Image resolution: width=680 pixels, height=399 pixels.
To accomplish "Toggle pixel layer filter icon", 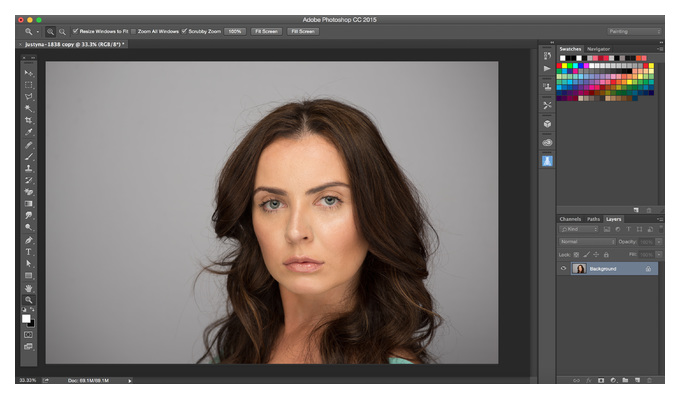I will (607, 229).
